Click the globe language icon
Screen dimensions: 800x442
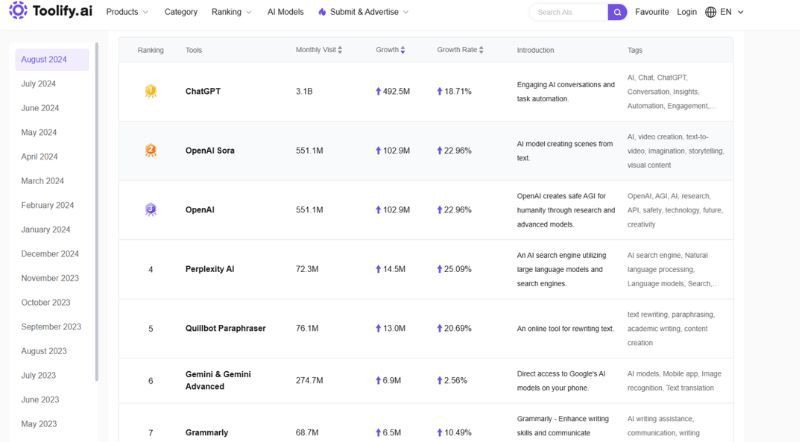click(x=710, y=12)
